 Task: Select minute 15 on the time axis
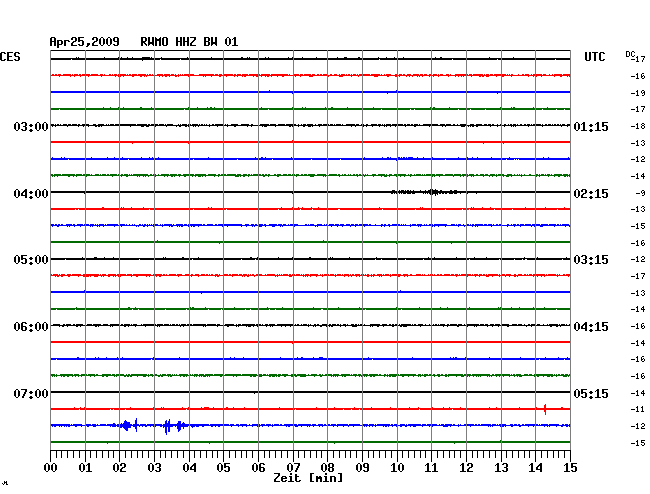[x=570, y=467]
